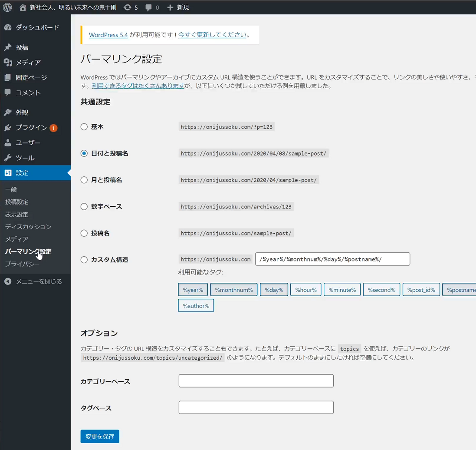Select the 数字ベース radio button
476x450 pixels.
[x=84, y=207]
